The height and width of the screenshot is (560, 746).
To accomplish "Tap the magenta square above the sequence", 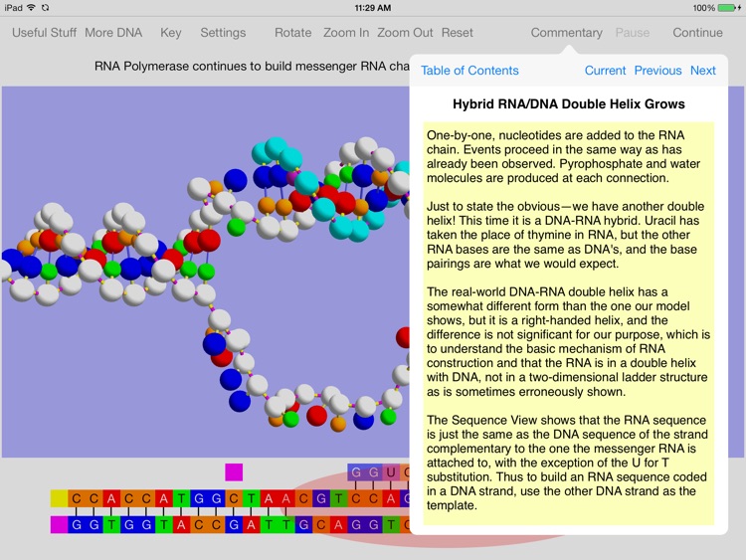I will coord(234,472).
